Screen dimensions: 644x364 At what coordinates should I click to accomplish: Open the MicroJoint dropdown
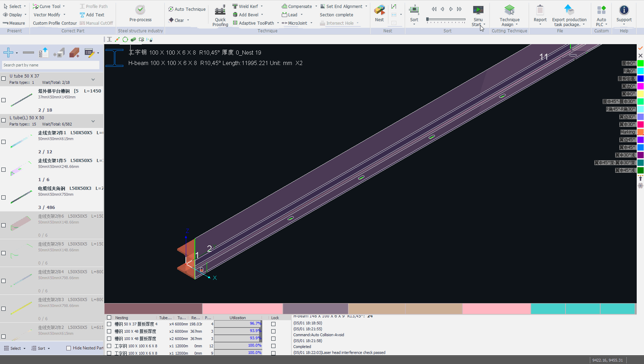coord(311,23)
